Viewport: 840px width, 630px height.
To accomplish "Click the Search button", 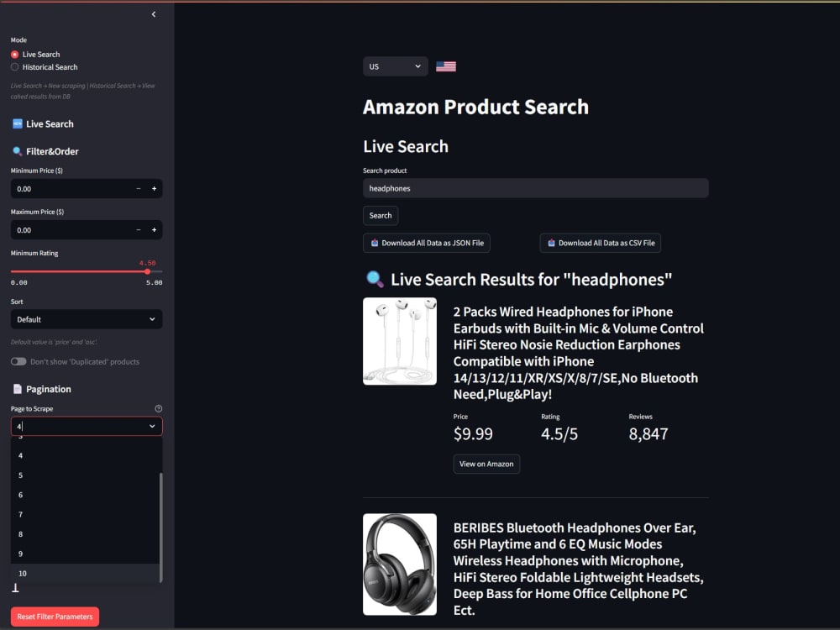I will point(381,215).
